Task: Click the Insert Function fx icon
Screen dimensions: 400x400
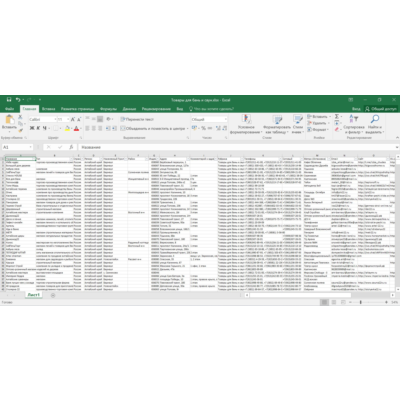Action: coord(71,147)
